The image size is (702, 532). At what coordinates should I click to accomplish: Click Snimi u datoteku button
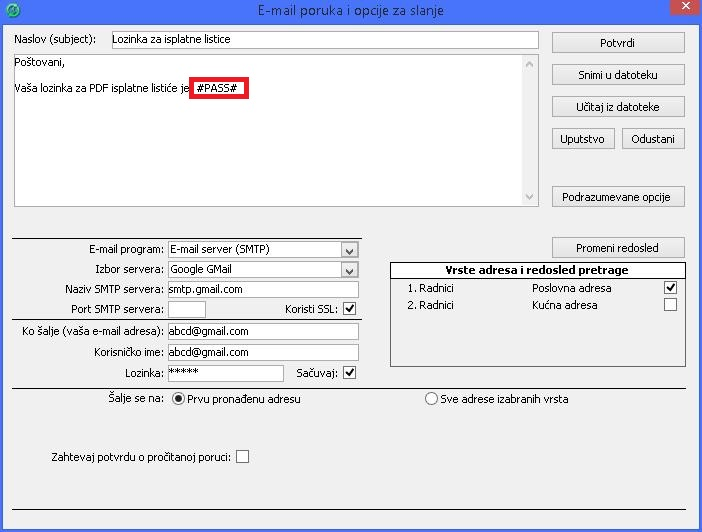pos(618,75)
